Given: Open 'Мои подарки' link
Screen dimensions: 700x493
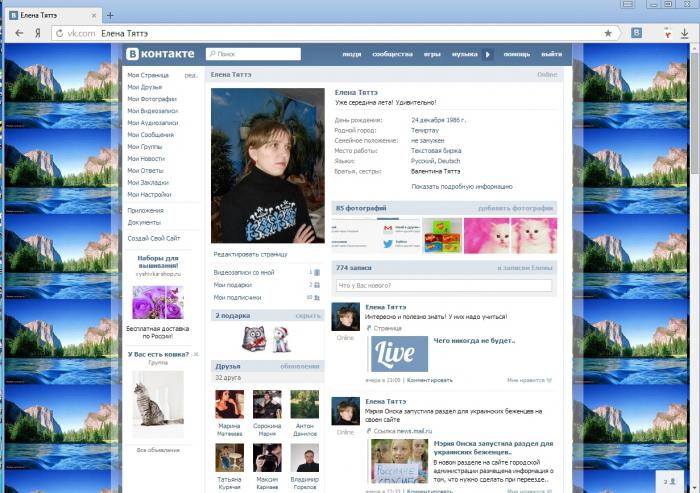Looking at the screenshot, I should click(x=233, y=285).
